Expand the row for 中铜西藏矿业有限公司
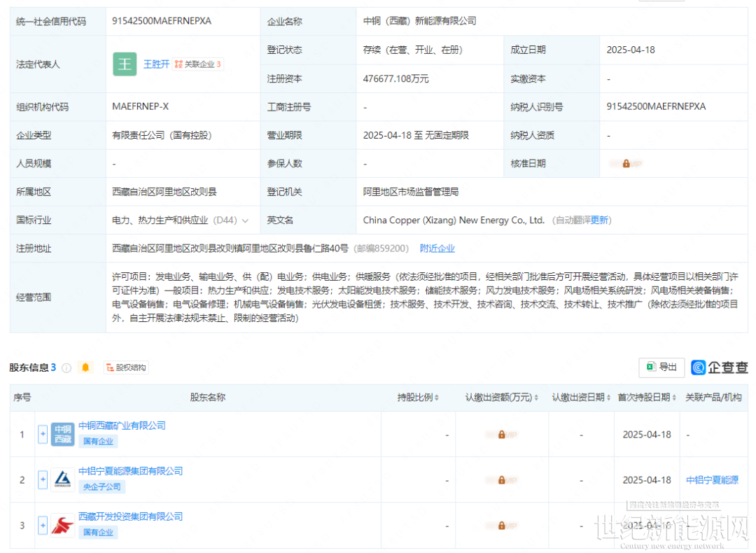The width and height of the screenshot is (756, 553). [43, 435]
